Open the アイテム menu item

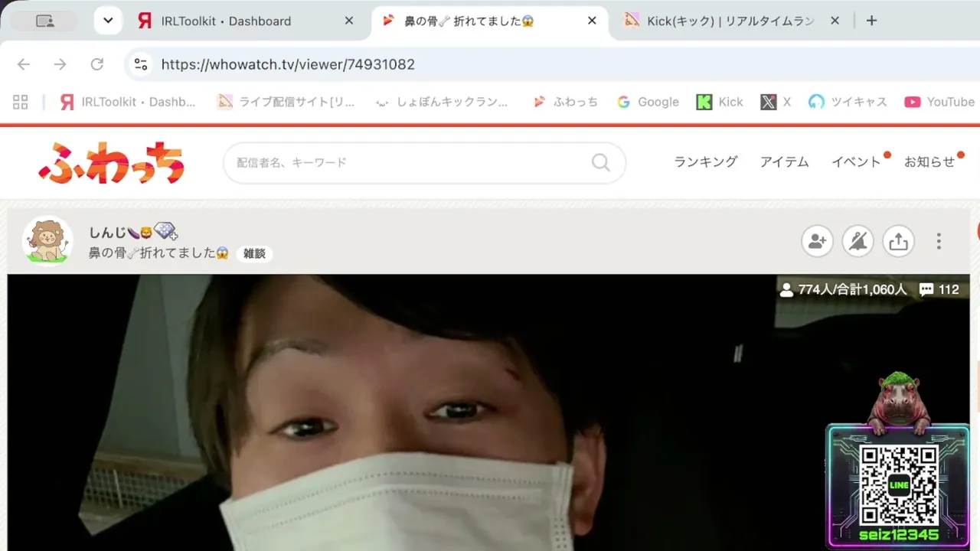[784, 161]
